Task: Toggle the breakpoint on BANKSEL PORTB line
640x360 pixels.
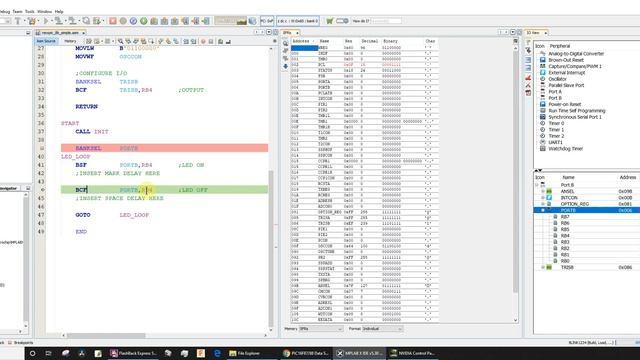Action: 42,148
